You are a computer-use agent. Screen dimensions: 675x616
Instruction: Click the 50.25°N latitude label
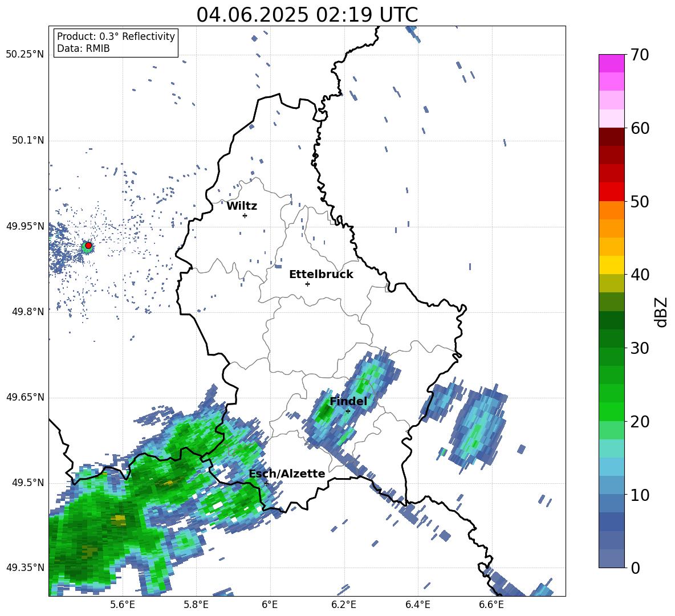(25, 54)
